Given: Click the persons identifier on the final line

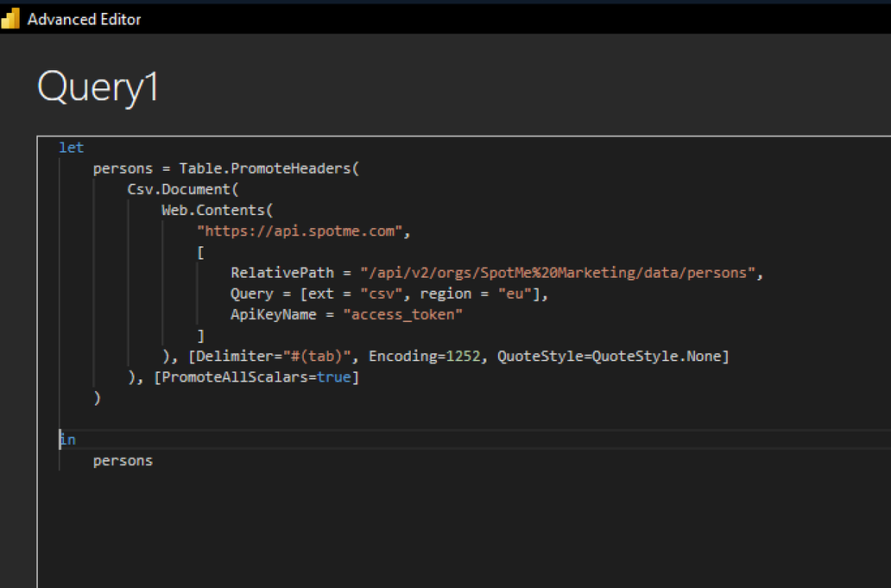Looking at the screenshot, I should [x=123, y=461].
